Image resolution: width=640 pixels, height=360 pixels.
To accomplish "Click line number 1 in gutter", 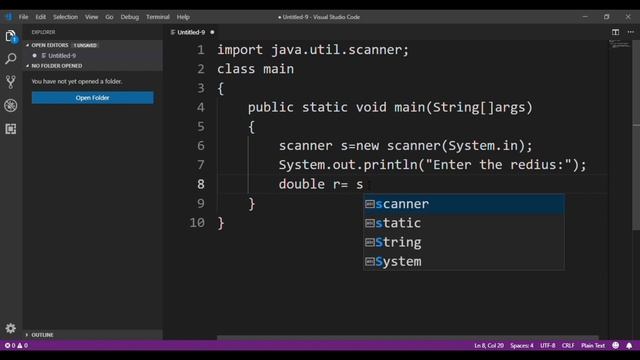I will pyautogui.click(x=200, y=50).
